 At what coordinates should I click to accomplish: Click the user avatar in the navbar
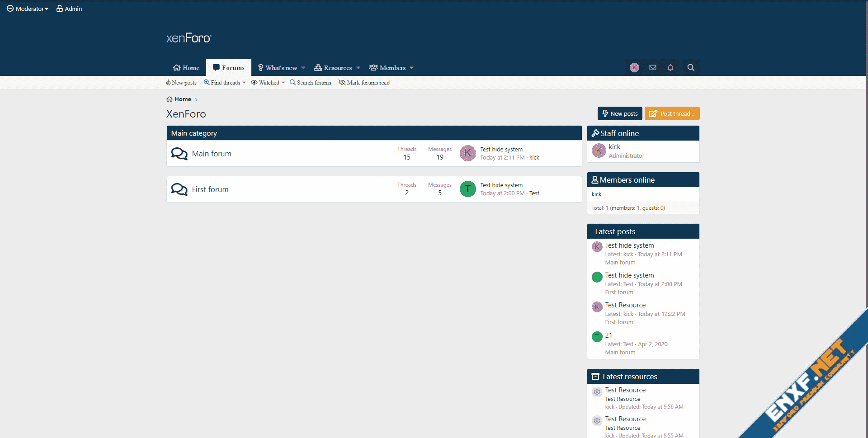(634, 68)
